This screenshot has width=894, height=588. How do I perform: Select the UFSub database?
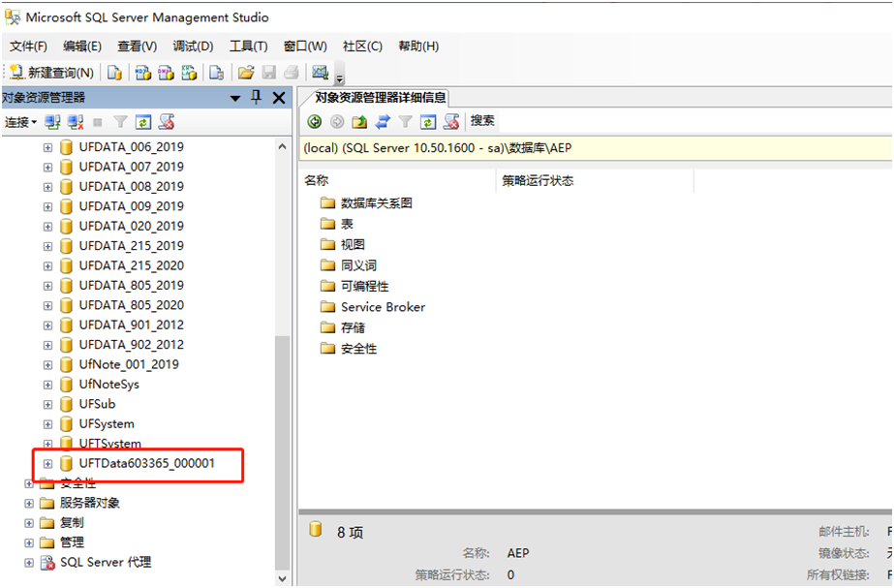pos(97,404)
